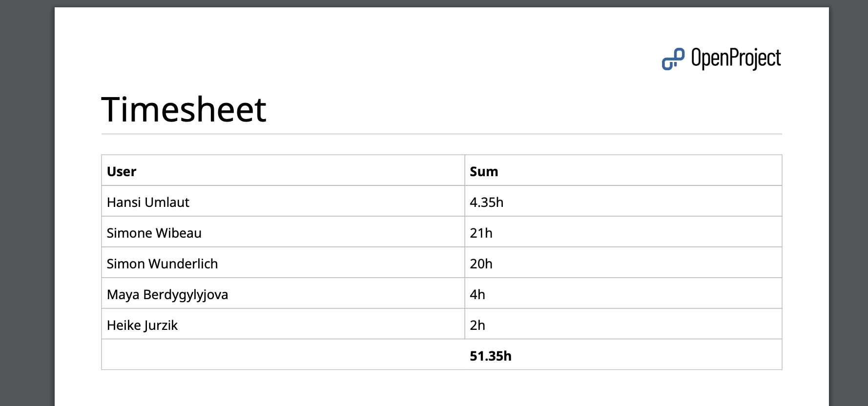This screenshot has height=406, width=868.
Task: Click the 4h sum value
Action: (477, 294)
